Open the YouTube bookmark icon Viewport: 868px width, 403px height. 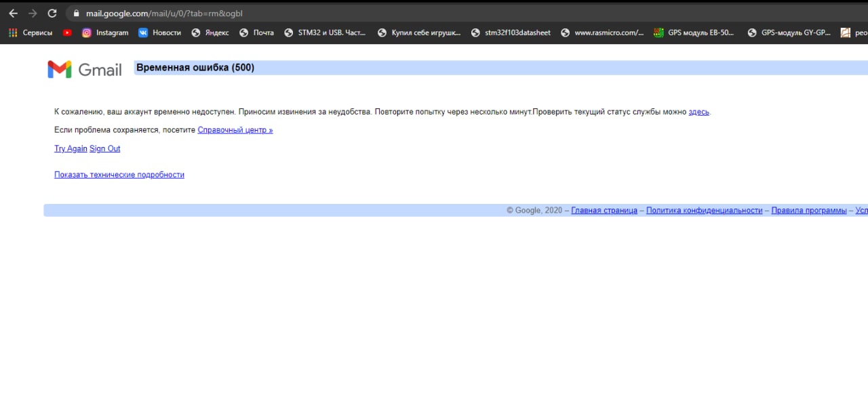tap(67, 33)
